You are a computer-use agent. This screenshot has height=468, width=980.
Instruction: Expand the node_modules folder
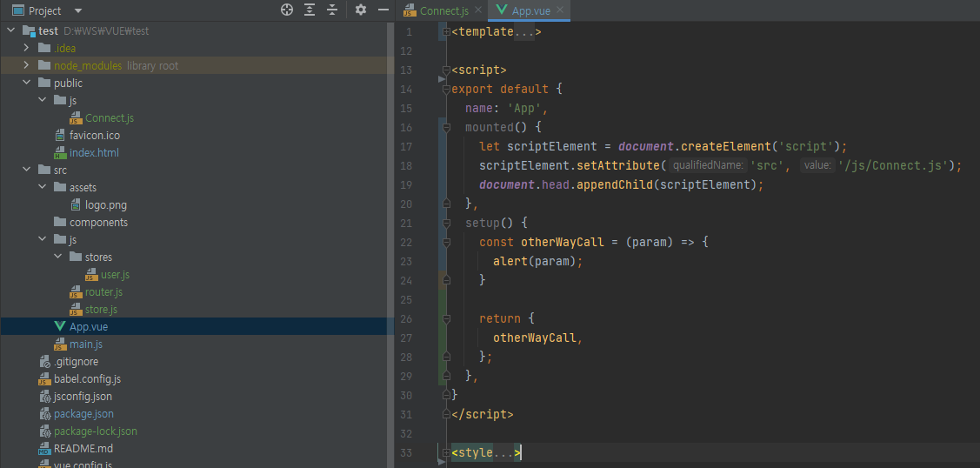coord(25,65)
